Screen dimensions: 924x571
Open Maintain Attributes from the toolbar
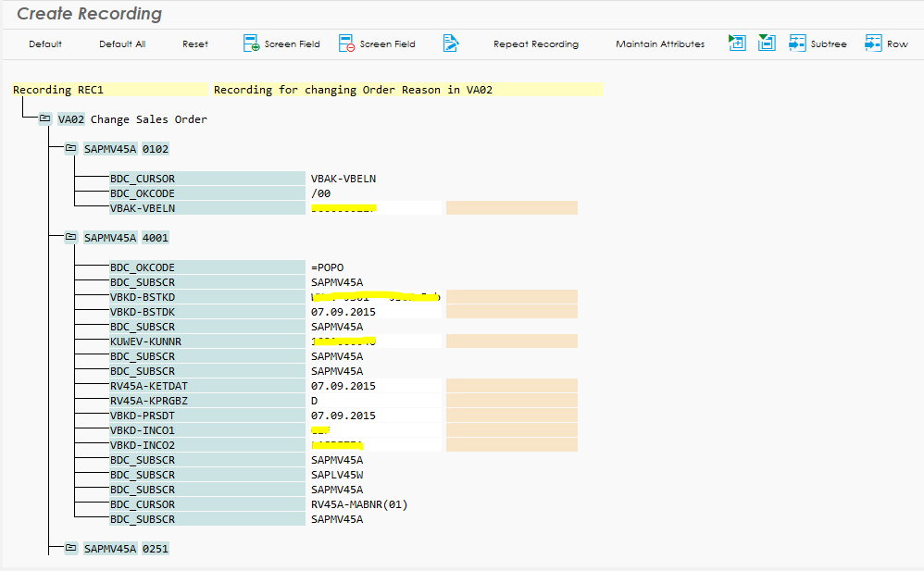659,44
